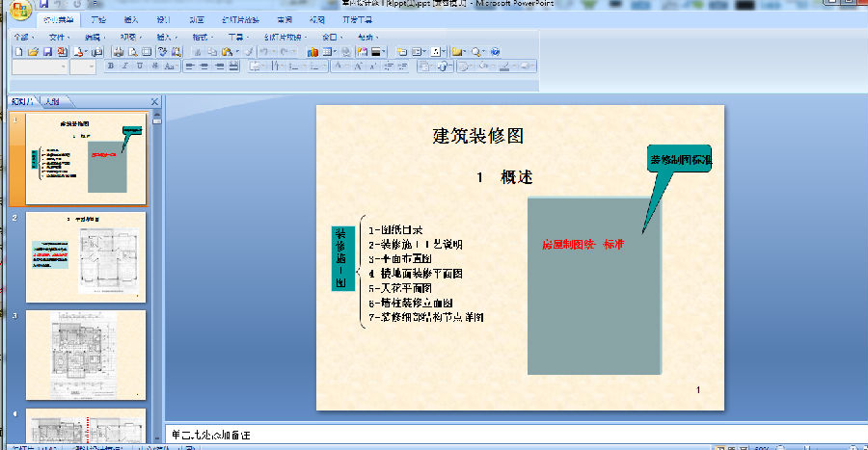This screenshot has height=450, width=868.
Task: Insert a chart using the bar chart icon
Action: pyautogui.click(x=312, y=52)
